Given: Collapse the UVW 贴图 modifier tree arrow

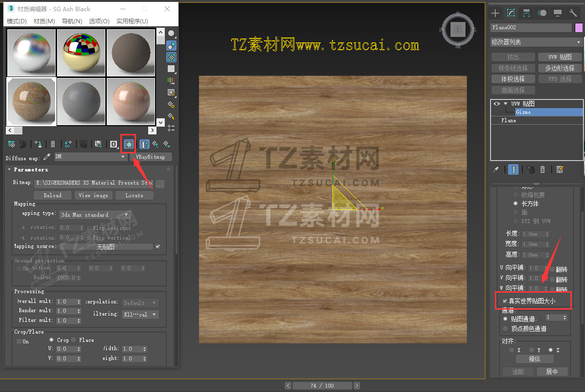Looking at the screenshot, I should 506,104.
